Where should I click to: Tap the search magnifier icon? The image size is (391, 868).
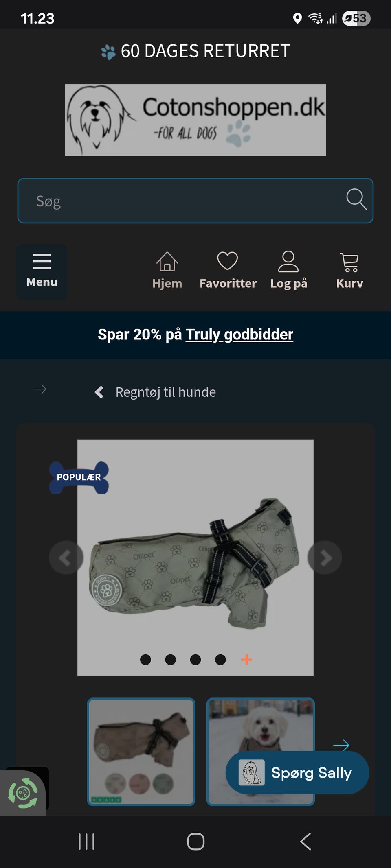point(356,199)
